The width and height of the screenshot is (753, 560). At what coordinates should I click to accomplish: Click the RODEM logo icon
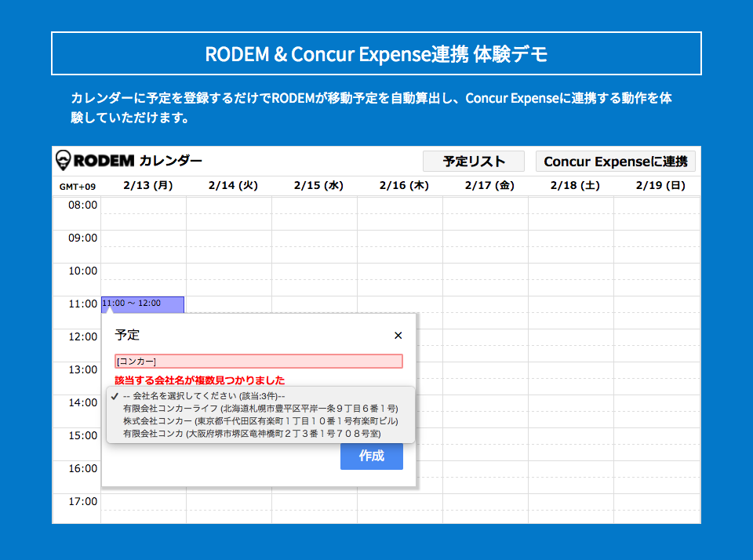click(63, 161)
